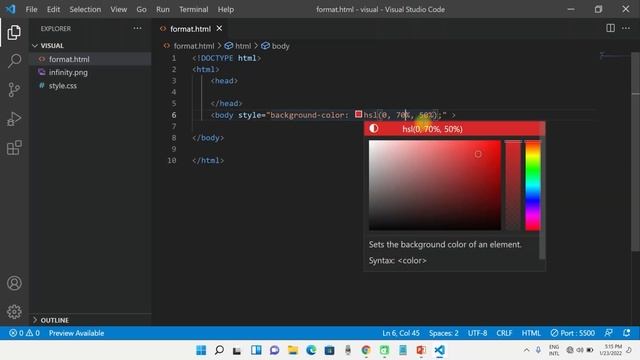This screenshot has height=360, width=640.
Task: Open the Edit menu
Action: [53, 9]
